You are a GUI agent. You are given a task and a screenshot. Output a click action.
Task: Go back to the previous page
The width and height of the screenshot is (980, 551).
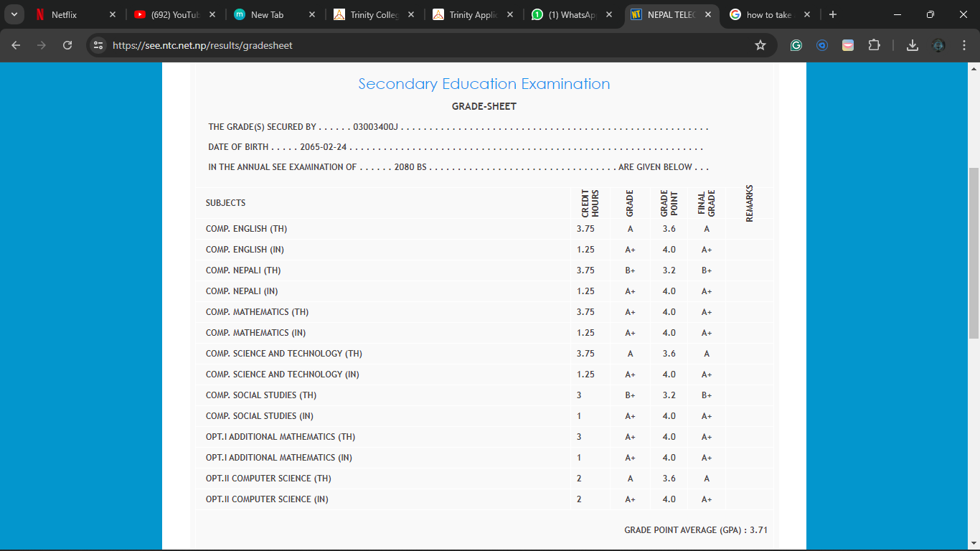point(16,45)
